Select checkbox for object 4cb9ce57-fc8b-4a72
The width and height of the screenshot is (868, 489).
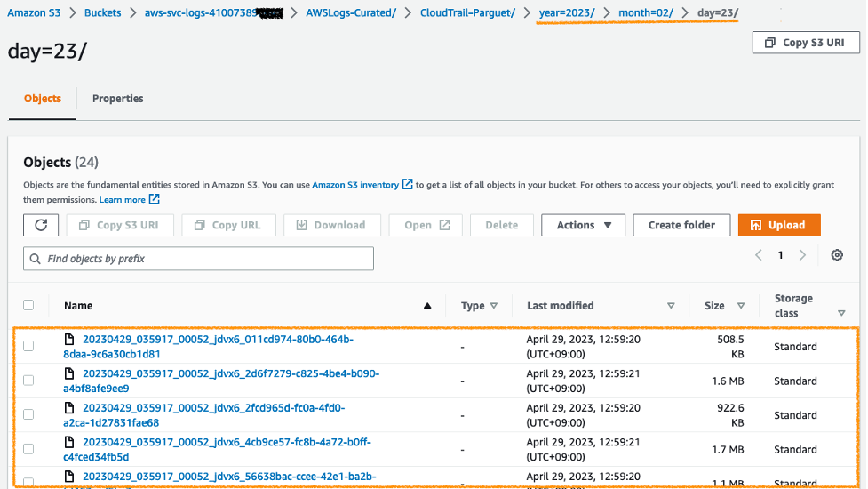click(28, 449)
